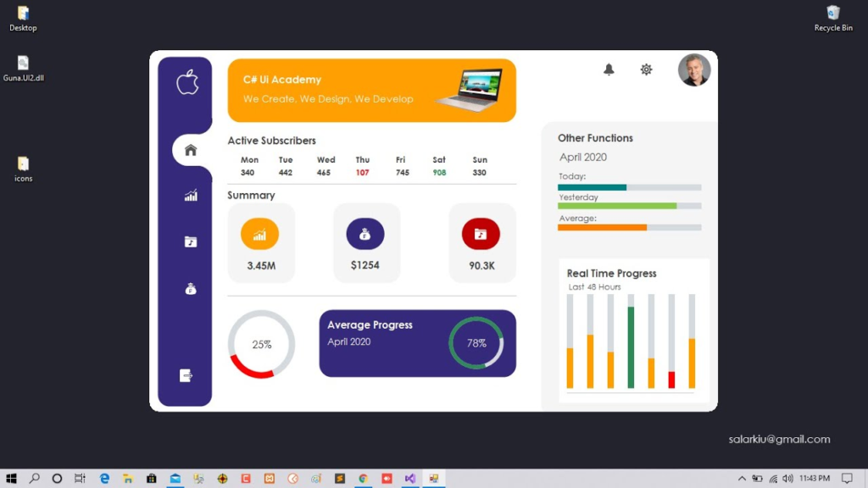
Task: Click the logout icon at sidebar bottom
Action: point(186,375)
